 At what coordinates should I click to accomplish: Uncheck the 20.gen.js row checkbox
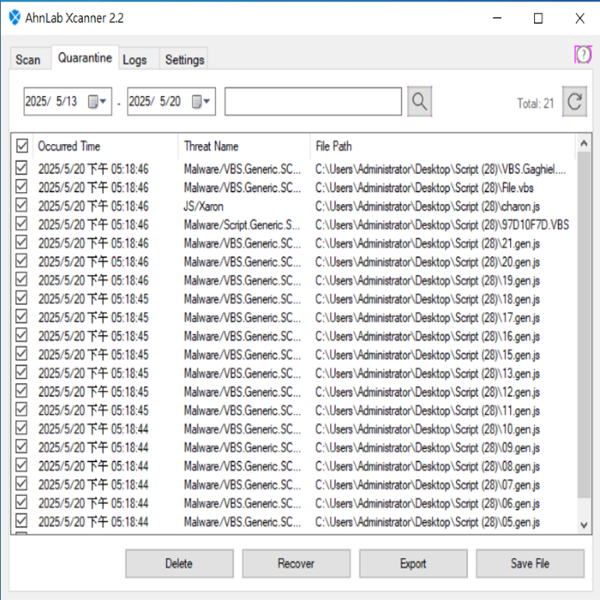coord(21,261)
